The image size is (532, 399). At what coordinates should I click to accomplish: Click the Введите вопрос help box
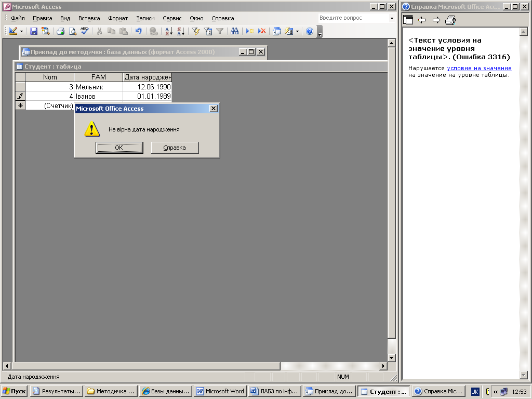353,18
